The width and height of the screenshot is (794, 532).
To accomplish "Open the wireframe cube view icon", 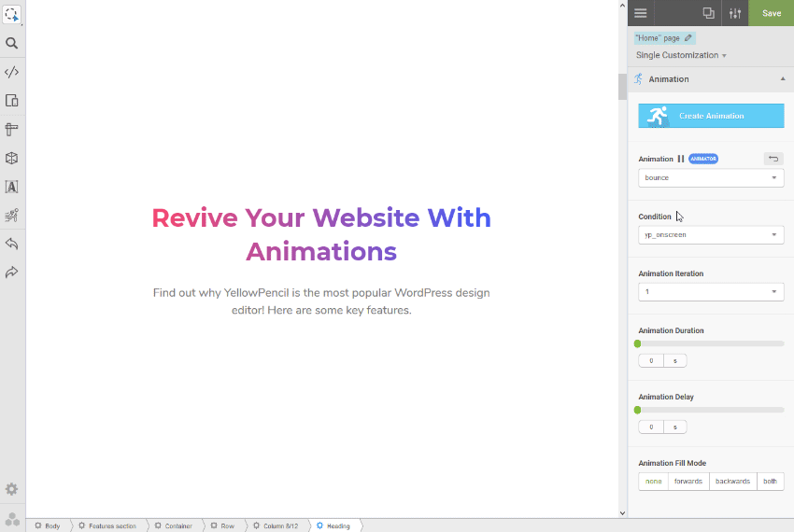I will point(11,159).
